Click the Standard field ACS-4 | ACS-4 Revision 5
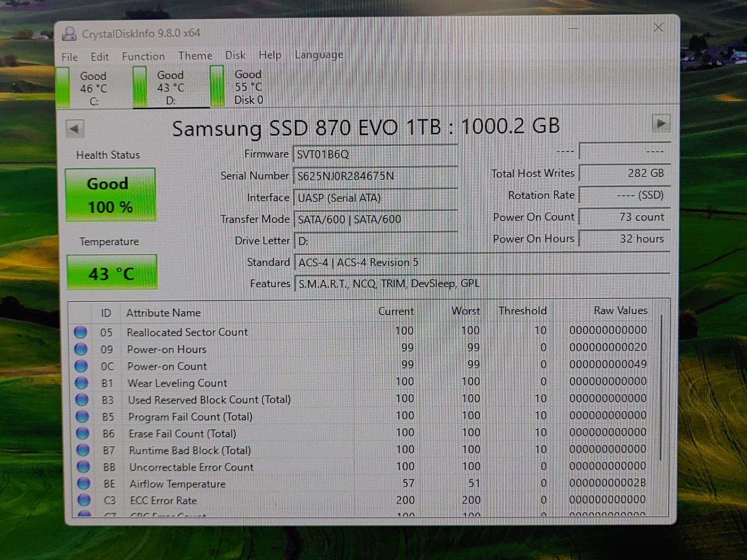This screenshot has height=560, width=747. tap(482, 262)
